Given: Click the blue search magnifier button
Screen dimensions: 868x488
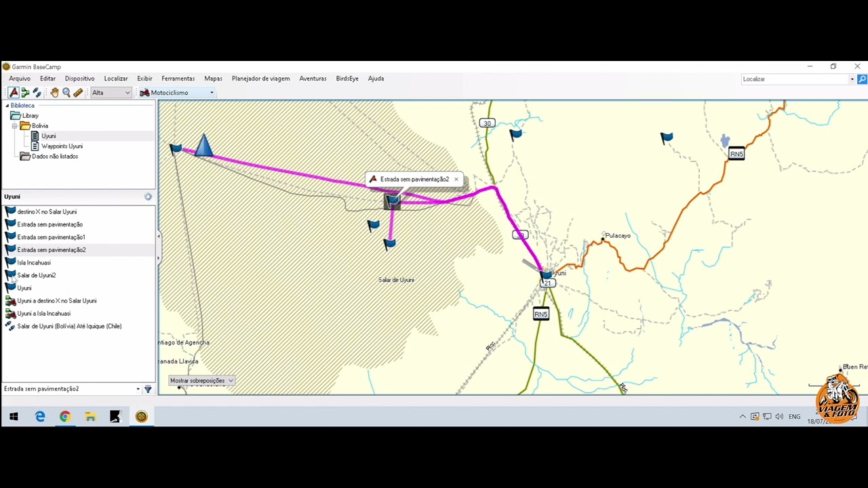Looking at the screenshot, I should tap(862, 79).
